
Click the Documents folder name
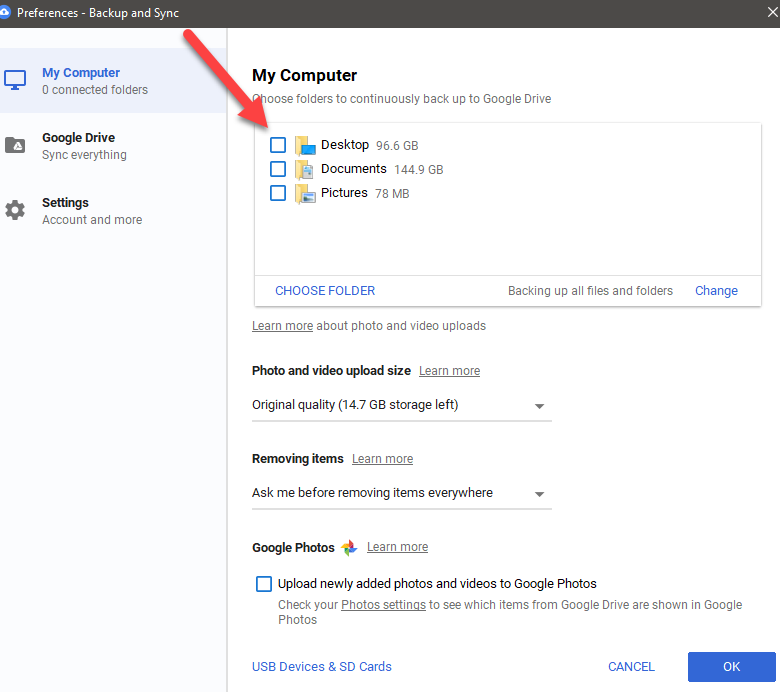click(354, 169)
